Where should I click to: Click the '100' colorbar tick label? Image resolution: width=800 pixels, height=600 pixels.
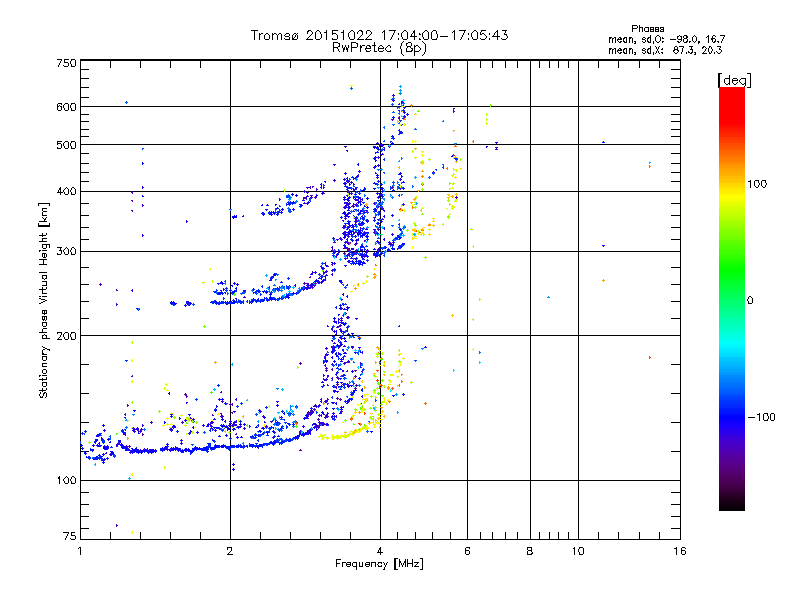click(757, 184)
